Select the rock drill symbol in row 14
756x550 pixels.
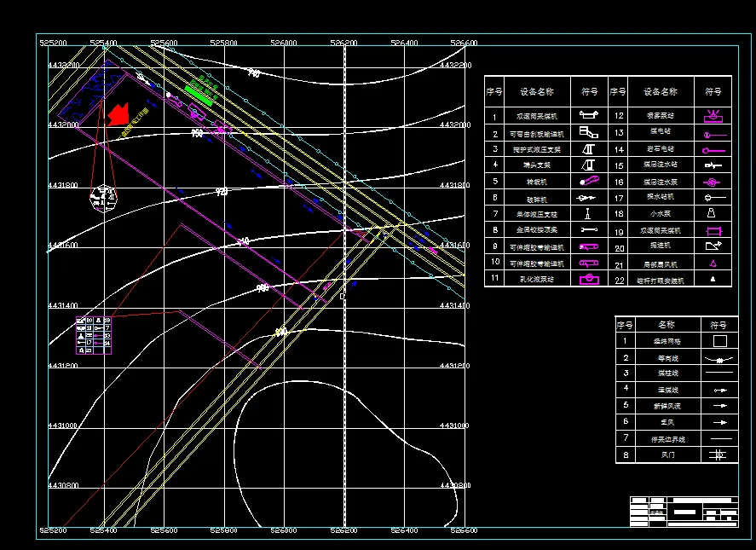pos(713,151)
